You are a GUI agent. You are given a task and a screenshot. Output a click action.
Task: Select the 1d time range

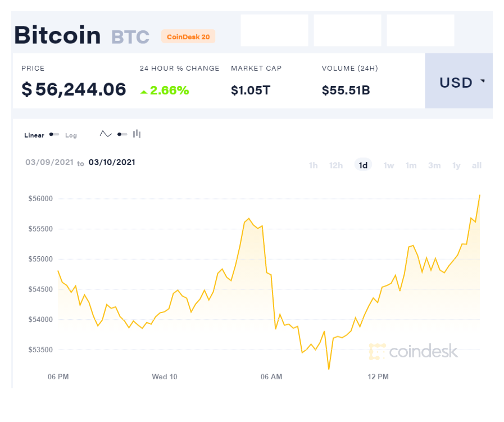pyautogui.click(x=363, y=165)
